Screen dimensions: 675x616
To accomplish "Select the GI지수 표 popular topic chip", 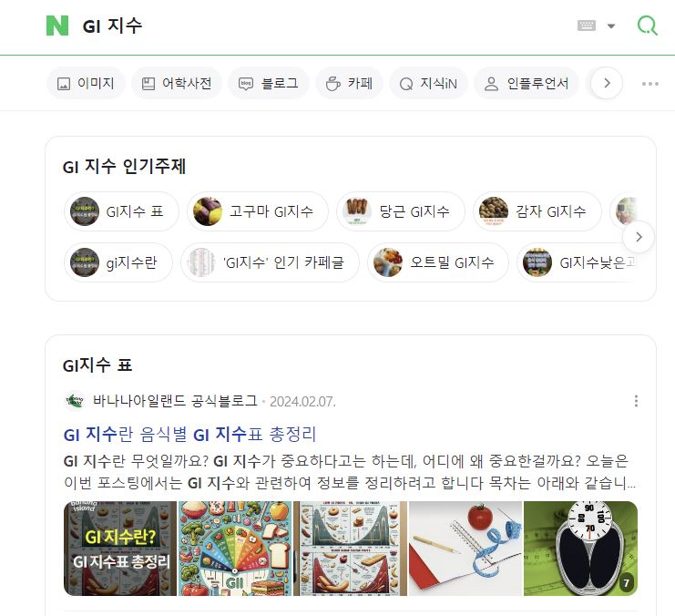I will (x=121, y=211).
